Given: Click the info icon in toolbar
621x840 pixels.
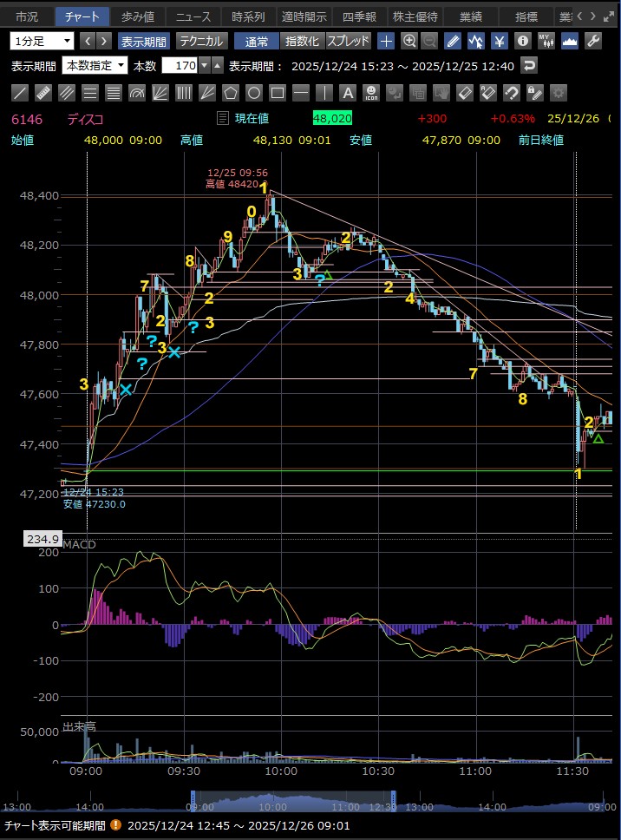Looking at the screenshot, I should pyautogui.click(x=522, y=41).
